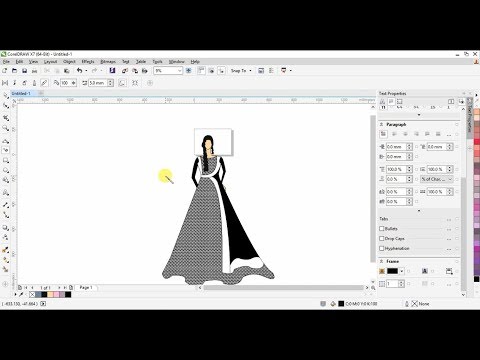Expand the arrow below the paragraph spacing fields
The height and width of the screenshot is (360, 480).
(419, 211)
